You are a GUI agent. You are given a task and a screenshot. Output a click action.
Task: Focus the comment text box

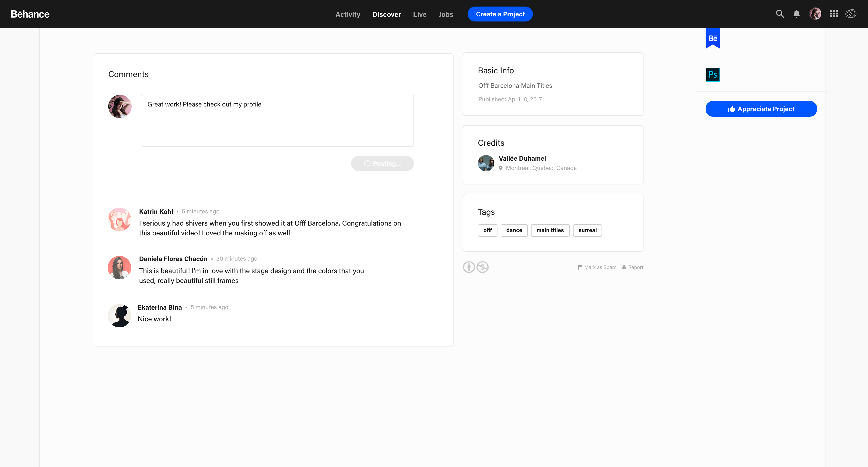277,121
